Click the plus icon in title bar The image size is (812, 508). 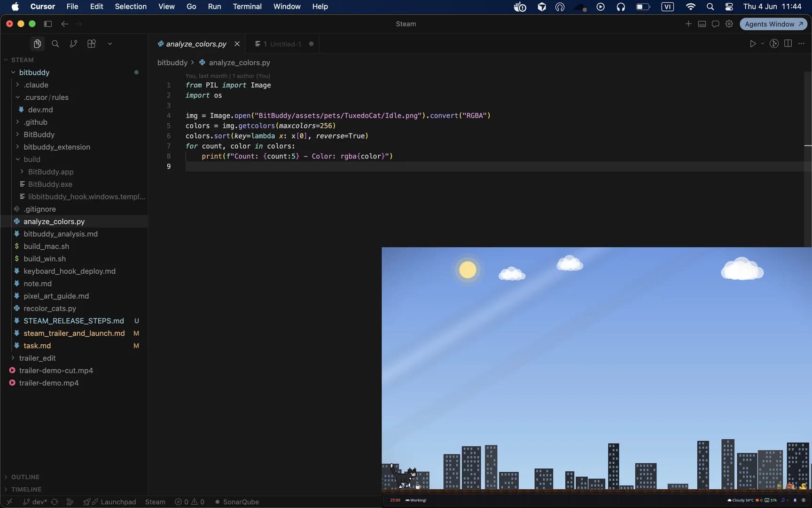click(688, 24)
